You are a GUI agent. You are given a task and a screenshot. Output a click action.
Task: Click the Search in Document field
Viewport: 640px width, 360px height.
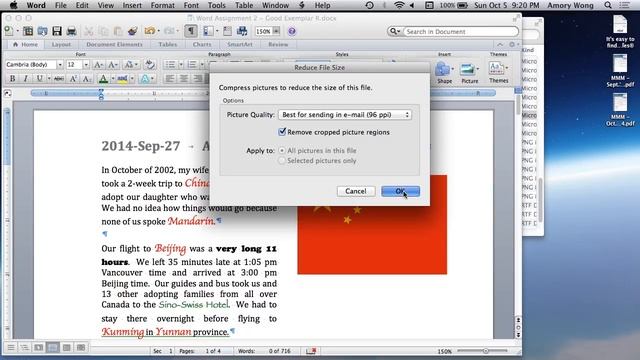tap(460, 31)
